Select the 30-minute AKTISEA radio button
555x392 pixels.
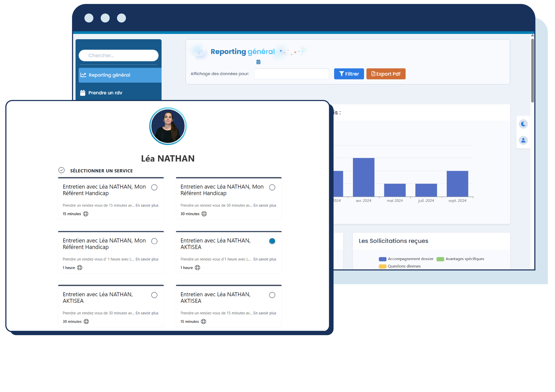click(x=154, y=295)
